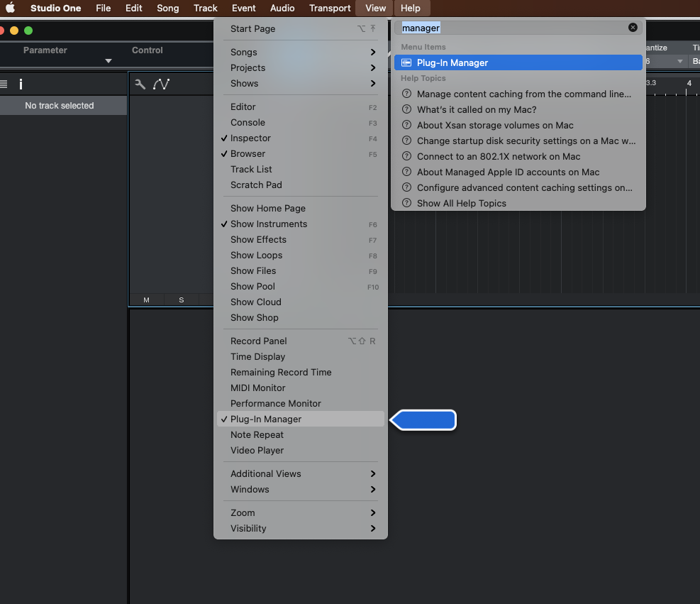Screen dimensions: 700x604
Task: Open the Quantize value dropdown
Action: pos(679,61)
